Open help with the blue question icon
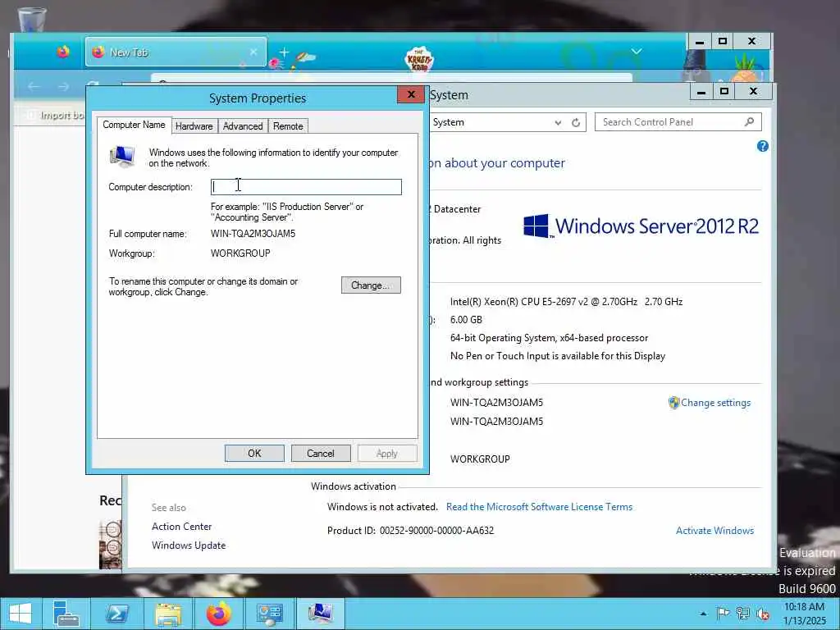 tap(762, 146)
